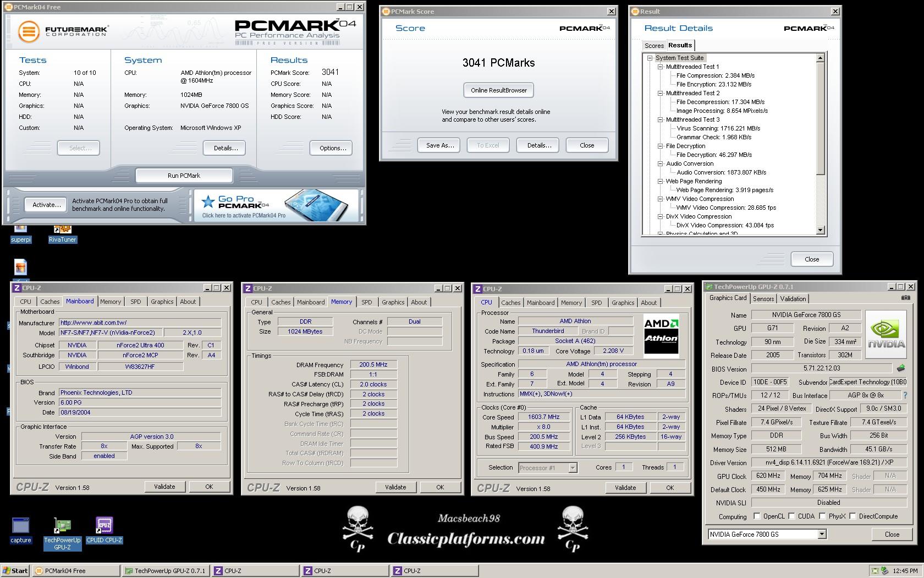The height and width of the screenshot is (578, 924).
Task: Click the AMD Athlon logo in CPU-Z
Action: [661, 336]
